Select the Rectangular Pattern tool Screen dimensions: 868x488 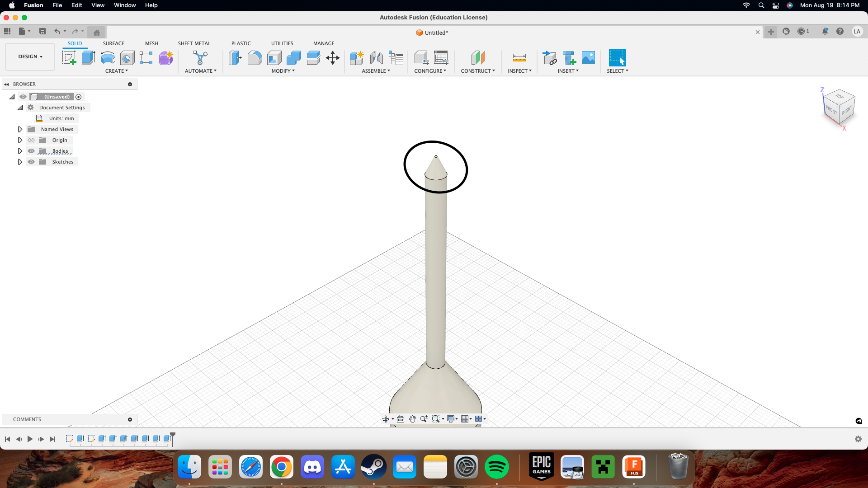pos(146,58)
